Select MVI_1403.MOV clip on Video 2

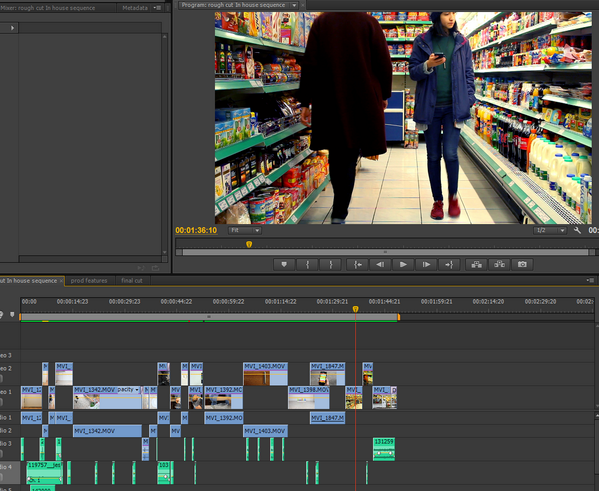click(265, 374)
